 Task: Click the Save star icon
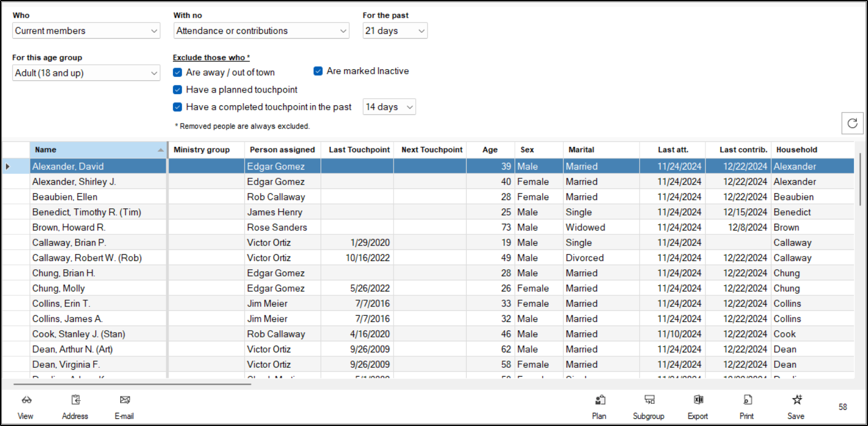(x=796, y=401)
